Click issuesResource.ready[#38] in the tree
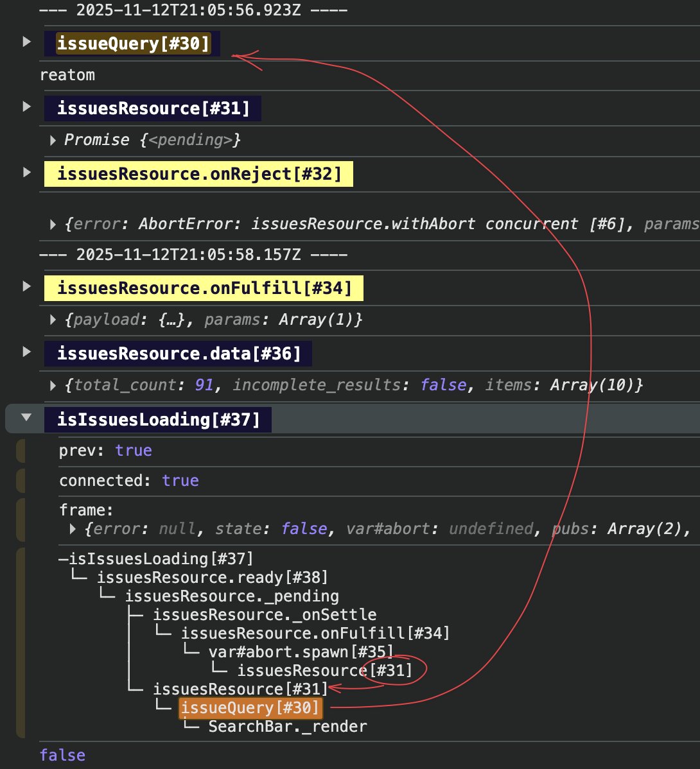The height and width of the screenshot is (769, 700). (212, 577)
